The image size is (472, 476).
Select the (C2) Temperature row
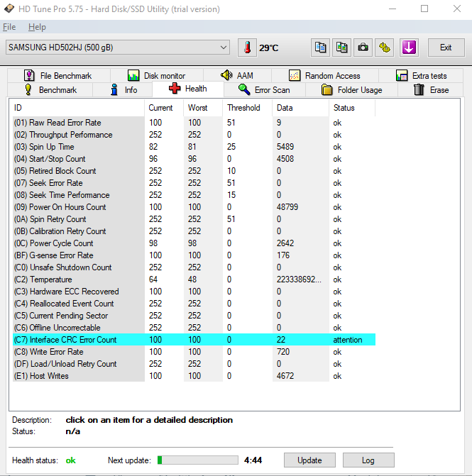194,279
